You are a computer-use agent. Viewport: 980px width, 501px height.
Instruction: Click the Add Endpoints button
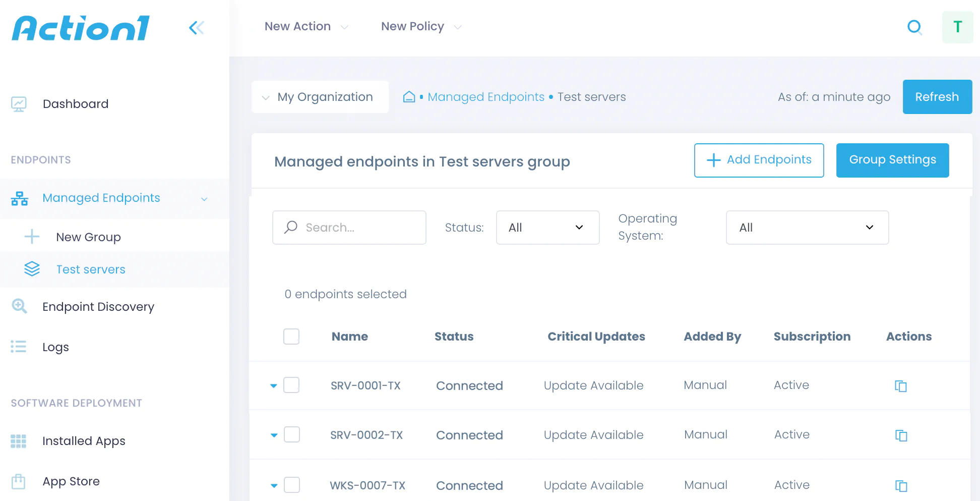point(759,160)
